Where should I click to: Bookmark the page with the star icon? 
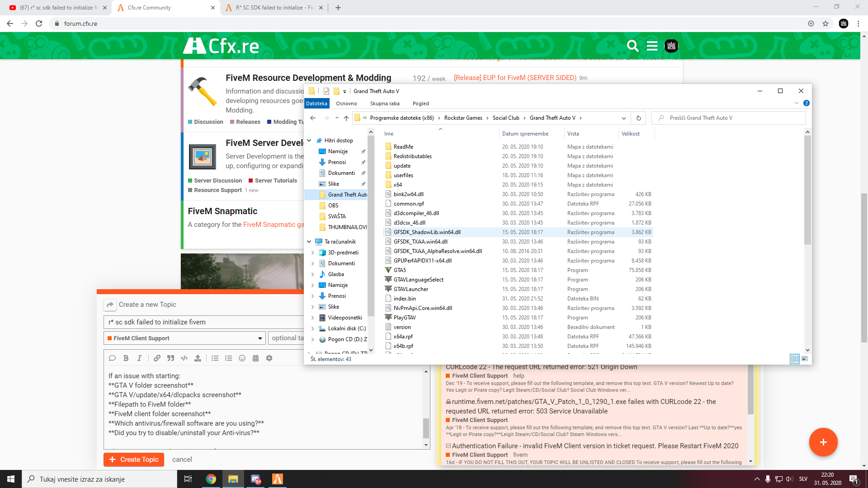[826, 23]
